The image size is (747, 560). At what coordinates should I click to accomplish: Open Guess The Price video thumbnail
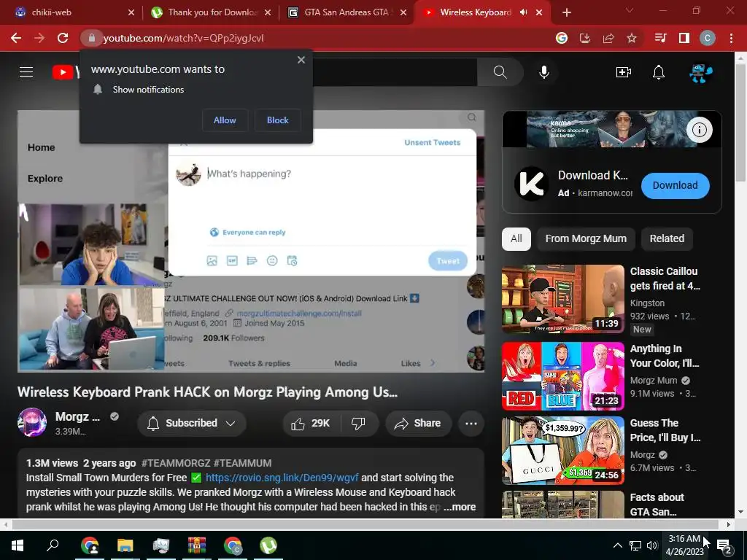tap(562, 451)
